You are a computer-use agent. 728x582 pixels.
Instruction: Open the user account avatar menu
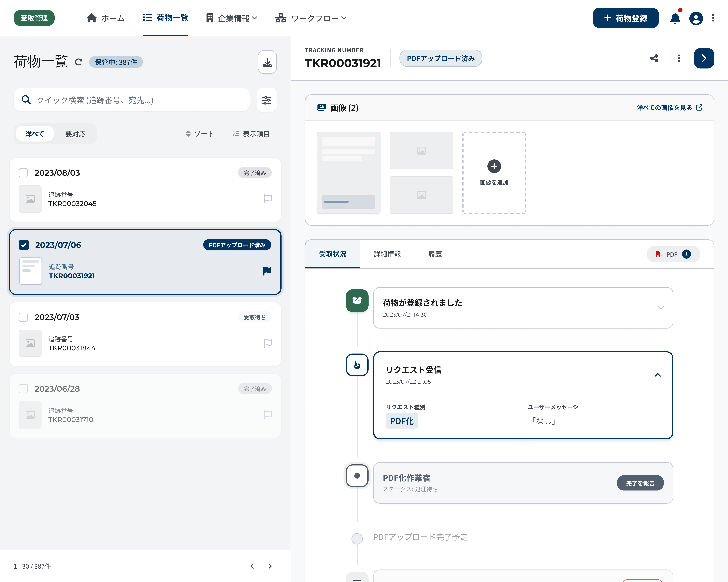tap(696, 18)
